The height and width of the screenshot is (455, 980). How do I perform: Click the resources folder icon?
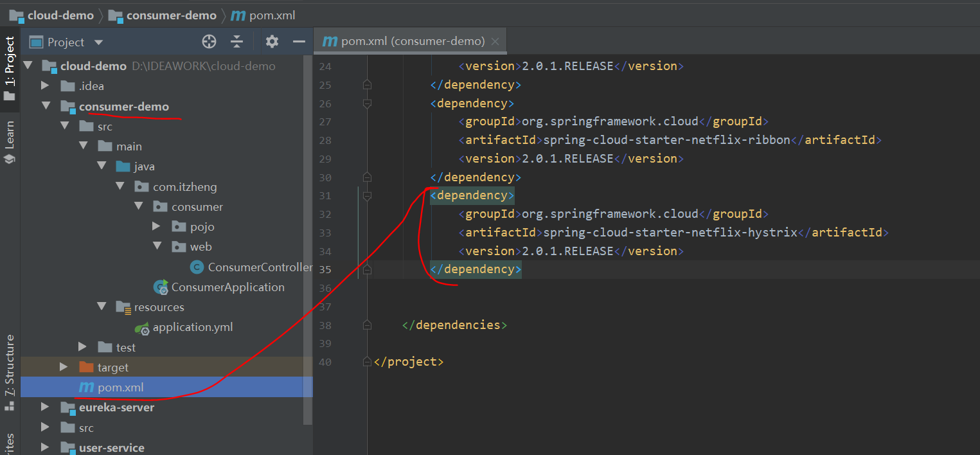(x=123, y=307)
